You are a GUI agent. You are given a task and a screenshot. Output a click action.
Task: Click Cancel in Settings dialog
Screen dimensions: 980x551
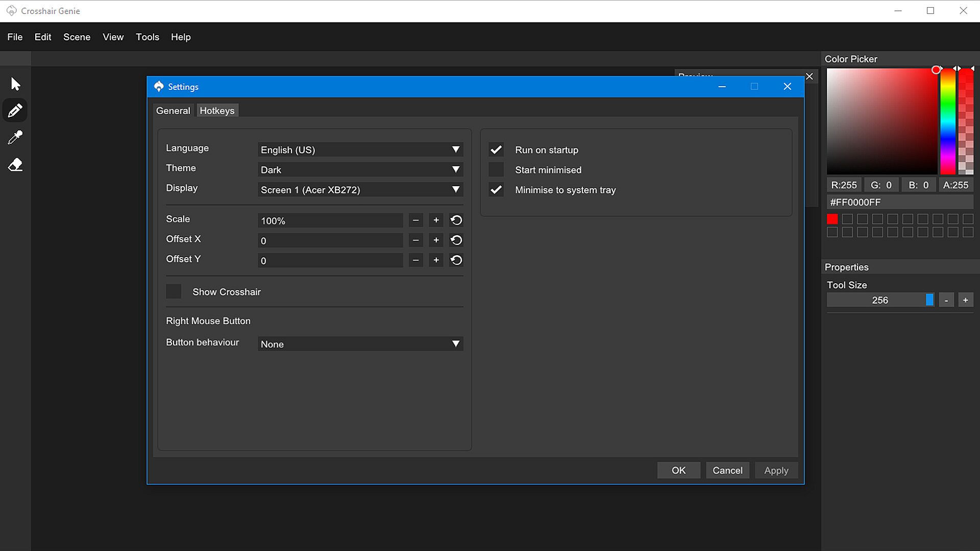(727, 470)
